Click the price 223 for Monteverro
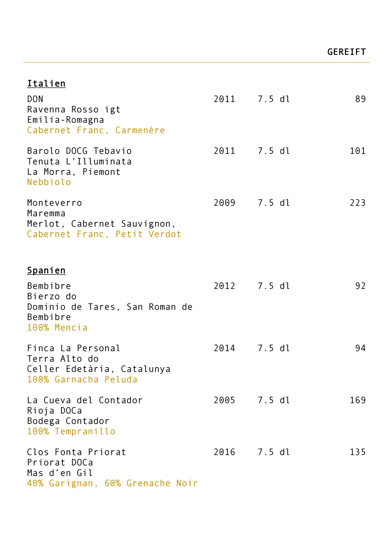Screen dimensions: 392x555 (x=358, y=203)
